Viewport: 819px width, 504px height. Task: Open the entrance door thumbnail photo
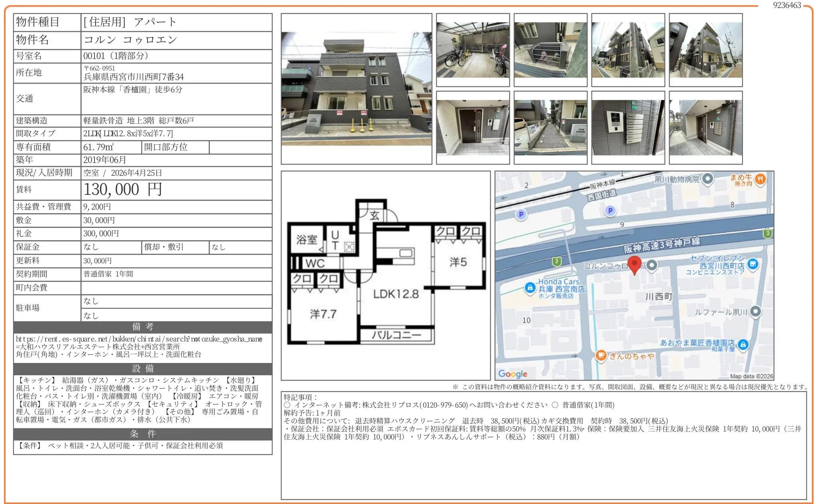click(x=472, y=127)
